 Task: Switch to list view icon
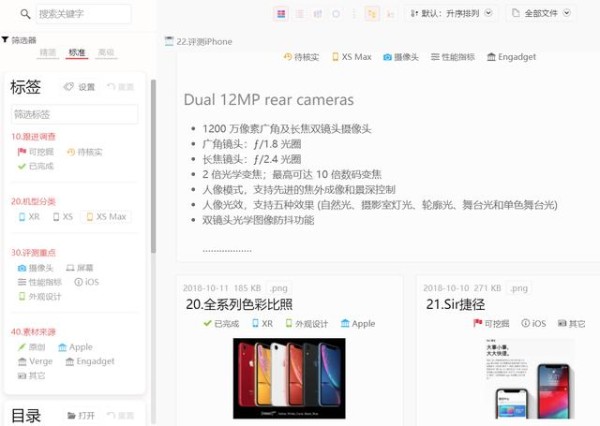pos(300,14)
